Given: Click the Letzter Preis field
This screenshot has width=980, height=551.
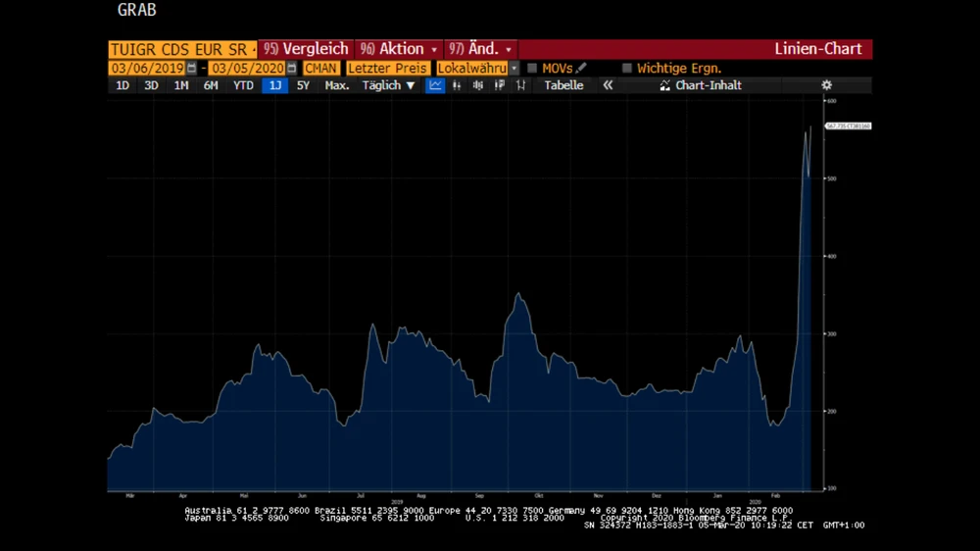Looking at the screenshot, I should pos(389,69).
